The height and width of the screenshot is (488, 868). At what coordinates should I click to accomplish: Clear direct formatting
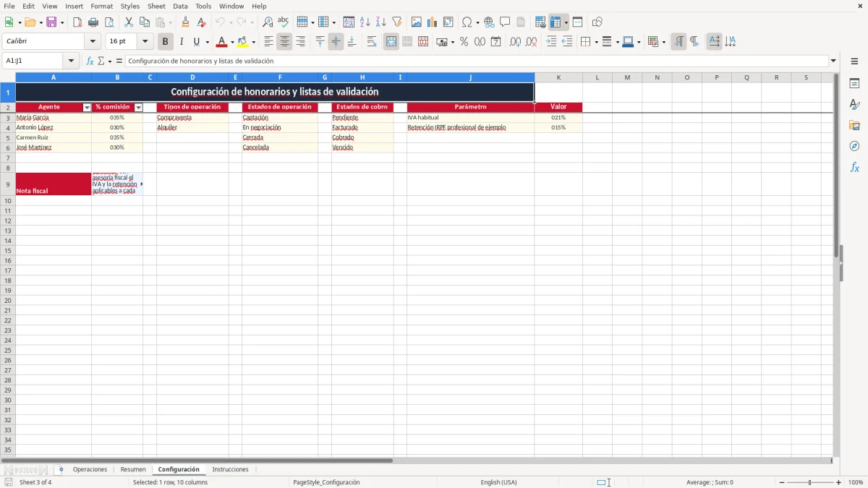(x=201, y=22)
